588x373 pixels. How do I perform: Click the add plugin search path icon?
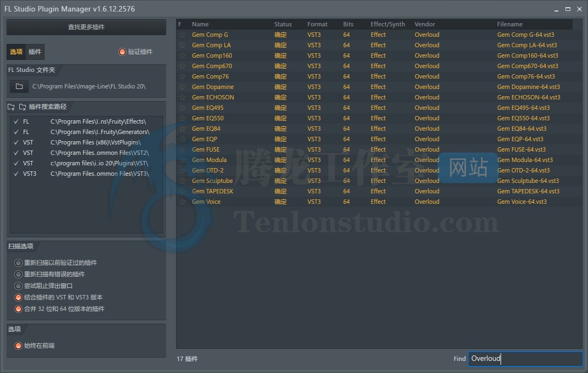coord(12,107)
